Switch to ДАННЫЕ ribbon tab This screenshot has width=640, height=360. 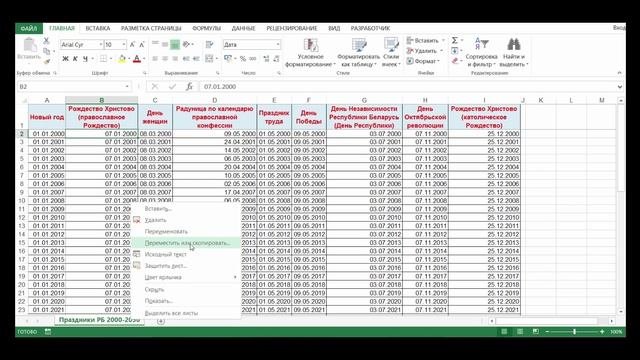coord(243,28)
